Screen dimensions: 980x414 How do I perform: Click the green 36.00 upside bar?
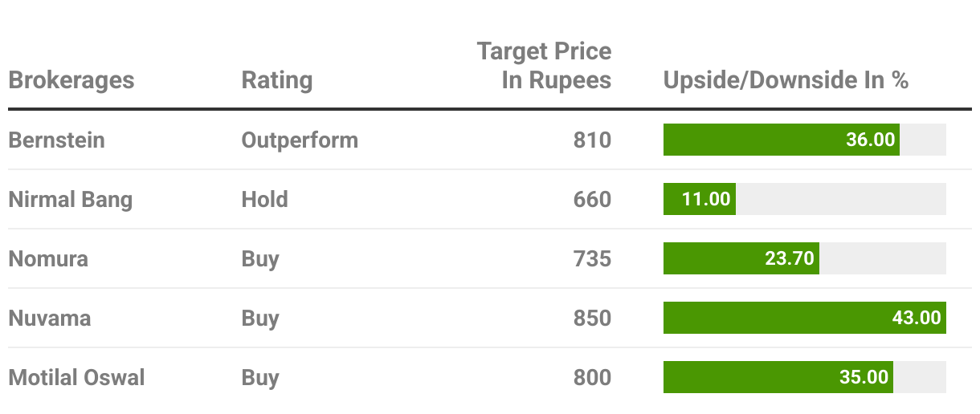(781, 140)
